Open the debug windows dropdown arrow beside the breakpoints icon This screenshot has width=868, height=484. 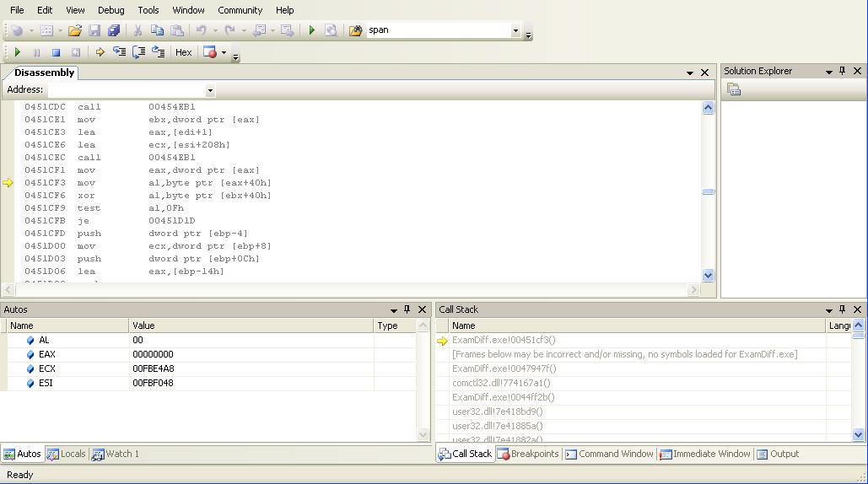(224, 52)
